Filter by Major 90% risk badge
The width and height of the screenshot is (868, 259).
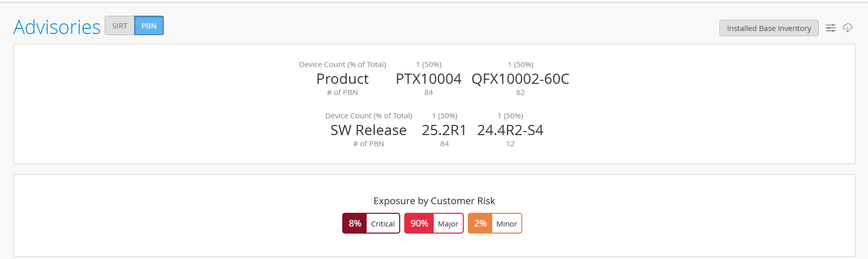[434, 223]
